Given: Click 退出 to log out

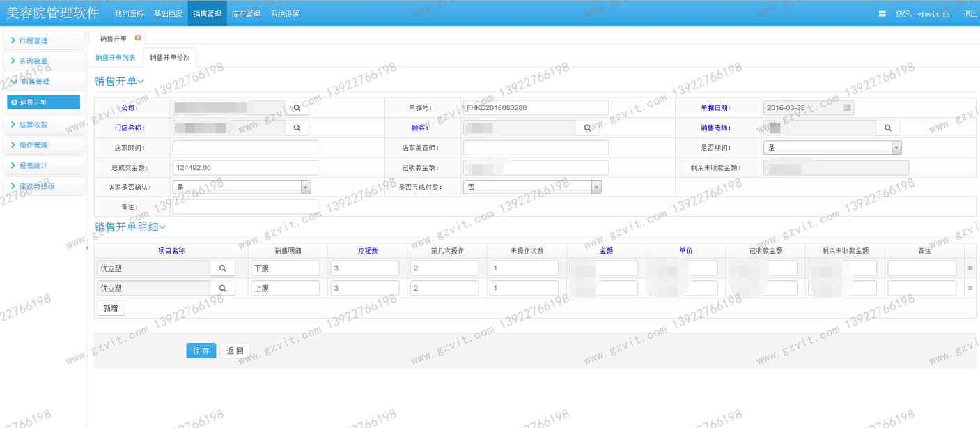Looking at the screenshot, I should [x=970, y=14].
